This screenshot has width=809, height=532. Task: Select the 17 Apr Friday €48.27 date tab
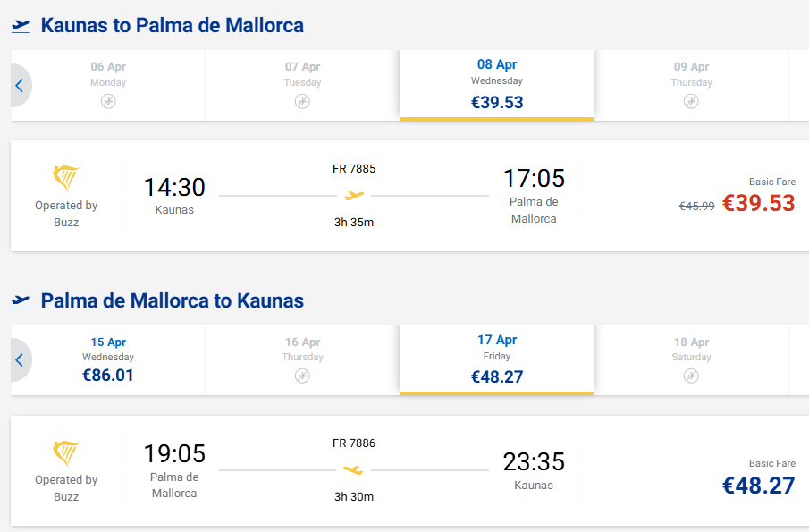[497, 359]
